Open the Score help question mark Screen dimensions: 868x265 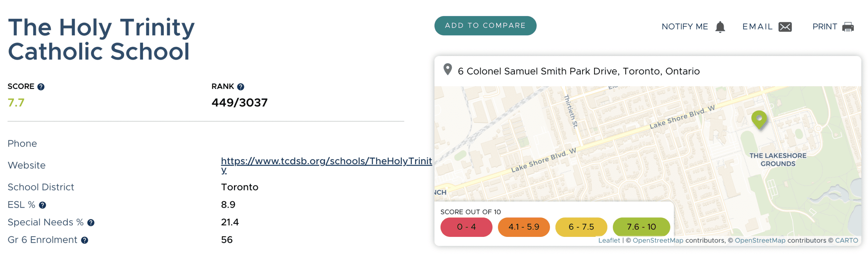coord(41,87)
